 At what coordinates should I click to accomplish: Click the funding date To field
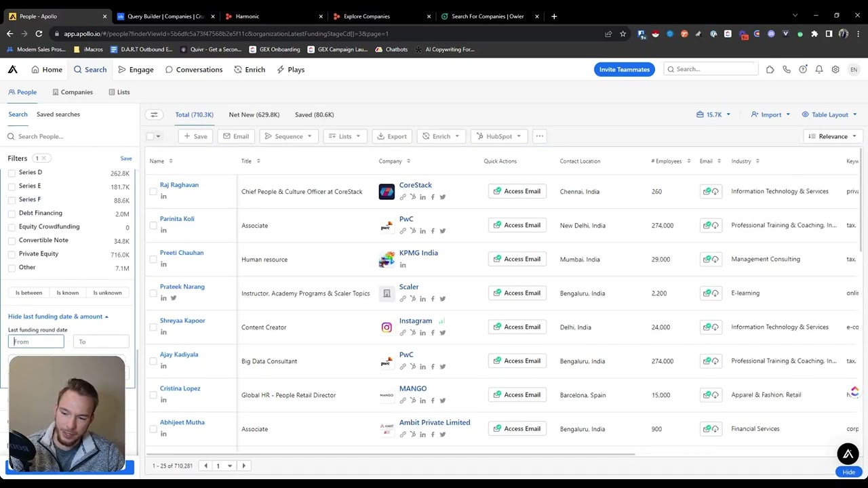pyautogui.click(x=101, y=342)
